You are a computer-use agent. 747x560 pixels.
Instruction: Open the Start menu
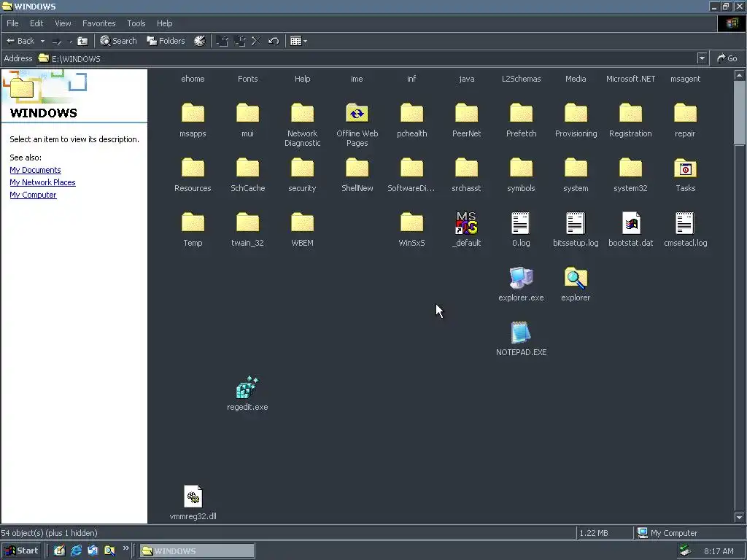pos(22,551)
